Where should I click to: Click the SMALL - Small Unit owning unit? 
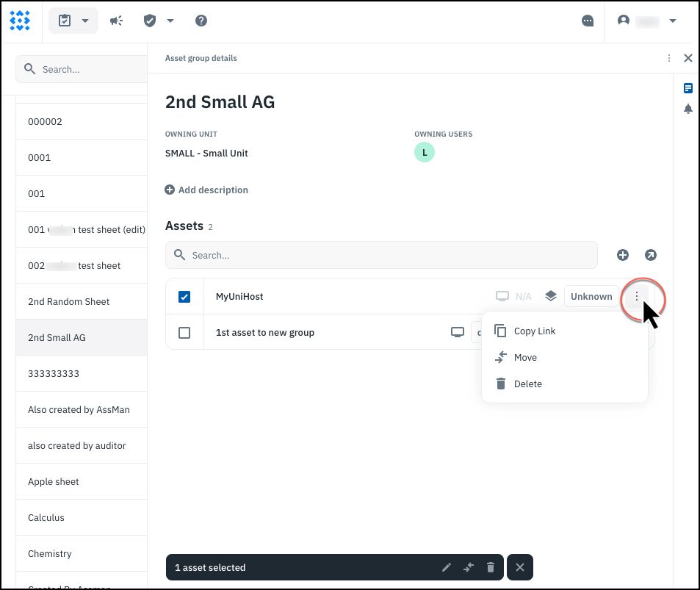(206, 154)
